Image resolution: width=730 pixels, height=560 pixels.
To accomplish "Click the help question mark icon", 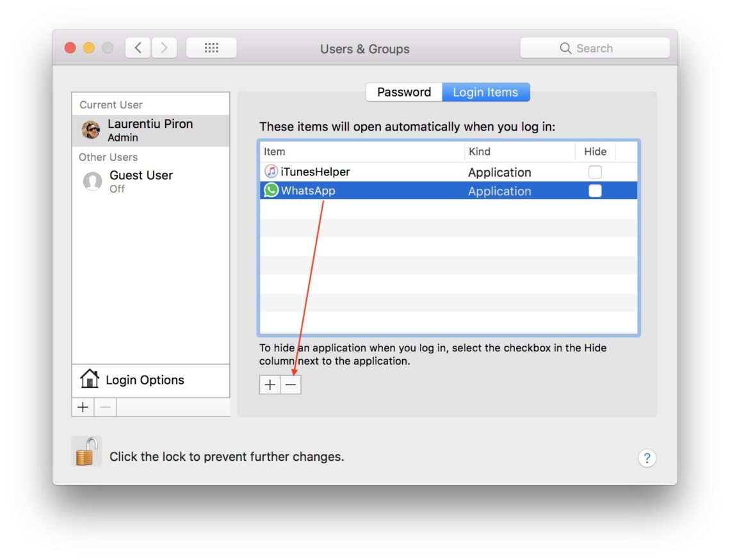I will point(647,458).
